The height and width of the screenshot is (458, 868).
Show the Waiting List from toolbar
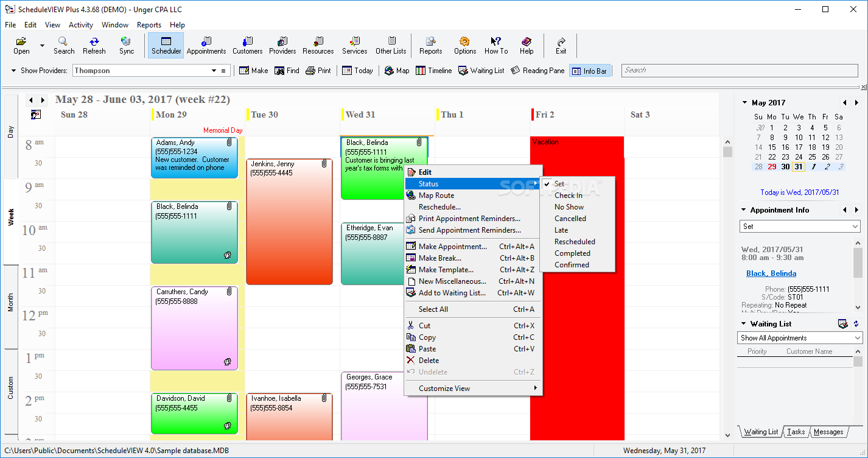[481, 71]
